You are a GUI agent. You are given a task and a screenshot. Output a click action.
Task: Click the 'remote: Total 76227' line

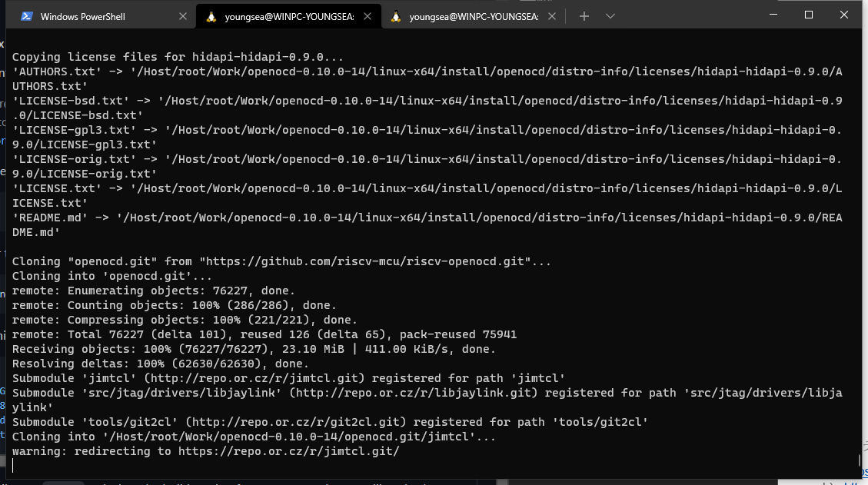pyautogui.click(x=264, y=334)
